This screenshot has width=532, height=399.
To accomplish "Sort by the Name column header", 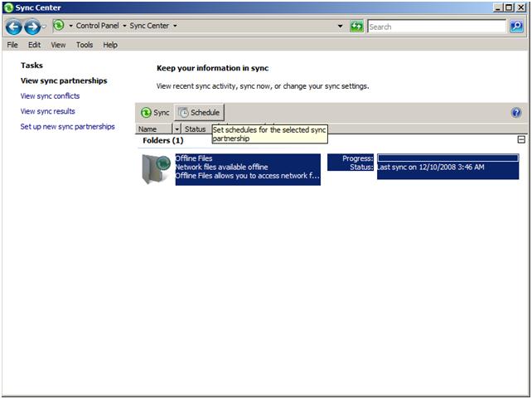I will pos(154,129).
